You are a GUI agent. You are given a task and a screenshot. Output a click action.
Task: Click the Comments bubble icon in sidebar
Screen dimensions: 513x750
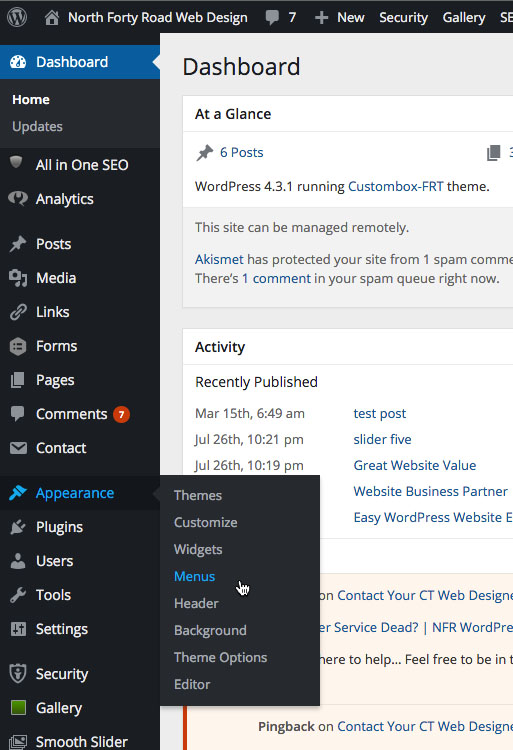[18, 414]
